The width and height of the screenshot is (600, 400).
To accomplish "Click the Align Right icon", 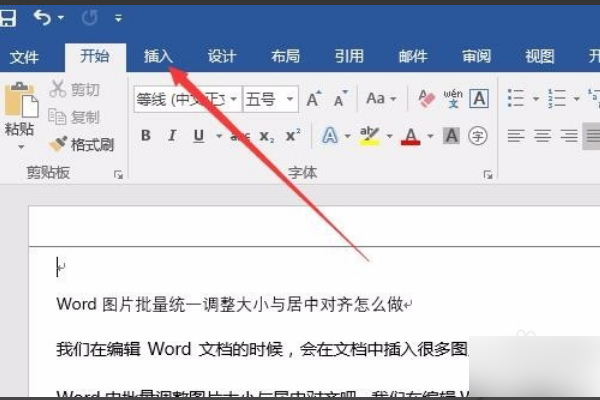I will [x=569, y=136].
